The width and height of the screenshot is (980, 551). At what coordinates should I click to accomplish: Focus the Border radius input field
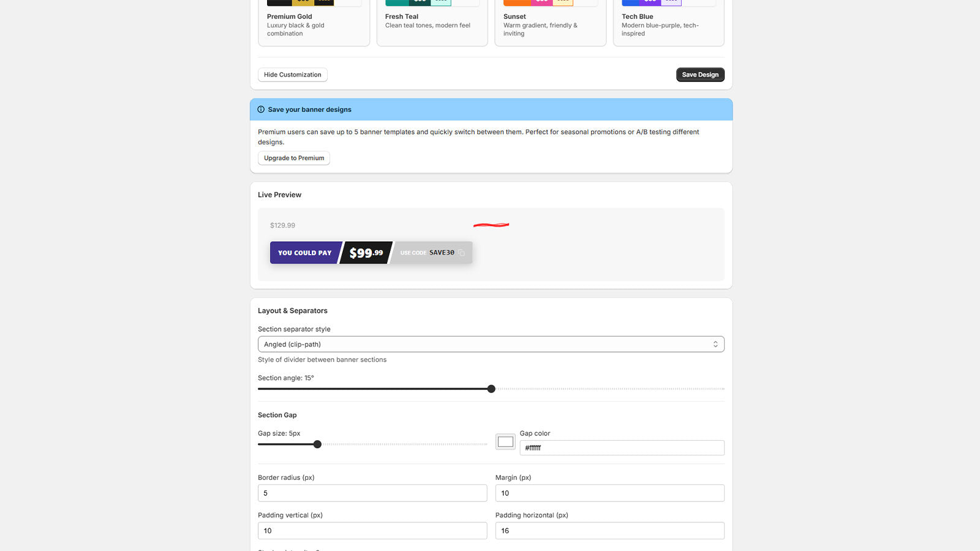point(372,493)
